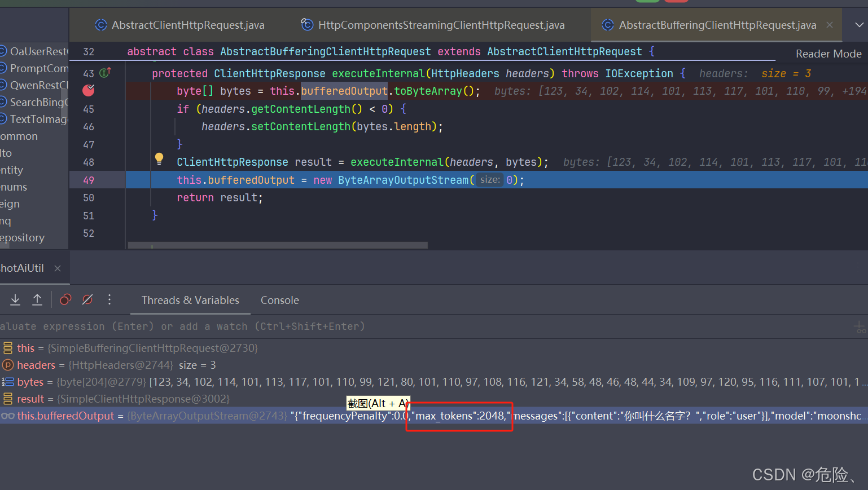Click the glasses watch icon beside this.bufferedOutput
The width and height of the screenshot is (868, 490).
(8, 416)
